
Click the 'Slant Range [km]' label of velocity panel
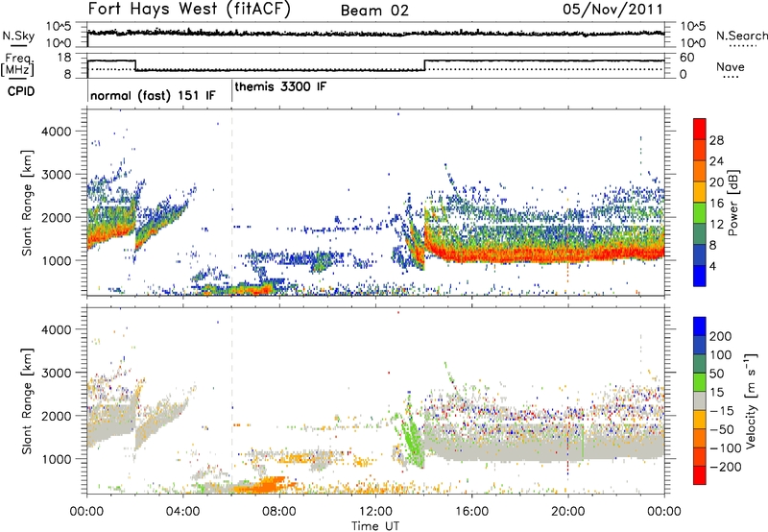click(27, 401)
